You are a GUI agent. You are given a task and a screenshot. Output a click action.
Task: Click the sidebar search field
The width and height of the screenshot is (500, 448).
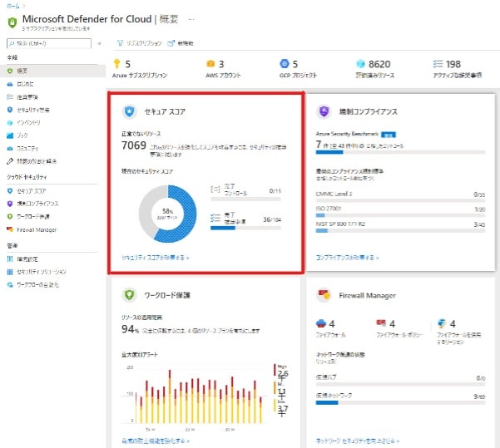pyautogui.click(x=49, y=43)
